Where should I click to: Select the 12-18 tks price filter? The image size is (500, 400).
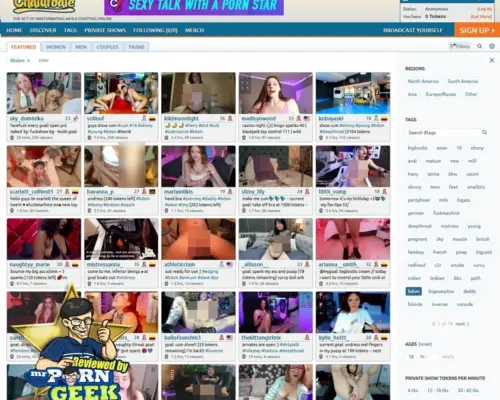(x=438, y=390)
